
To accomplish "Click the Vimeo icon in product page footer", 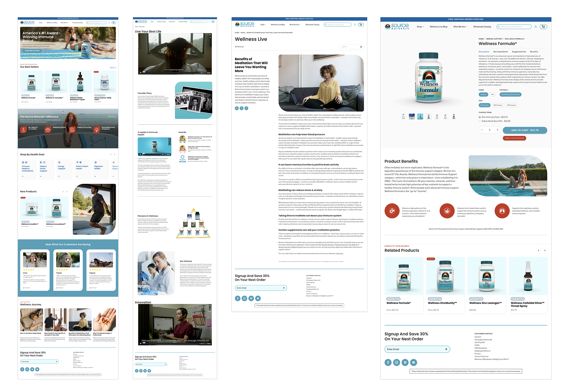I will [405, 362].
